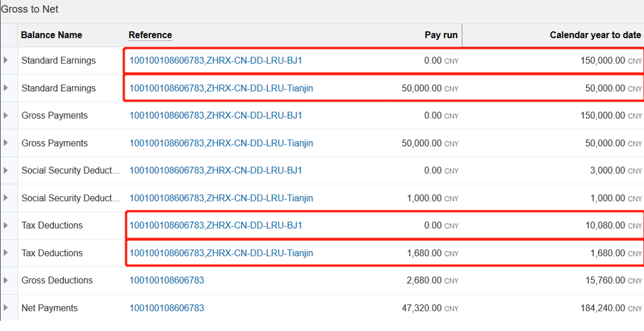The height and width of the screenshot is (331, 644).
Task: Open the Net Payments reference number link
Action: pos(167,308)
